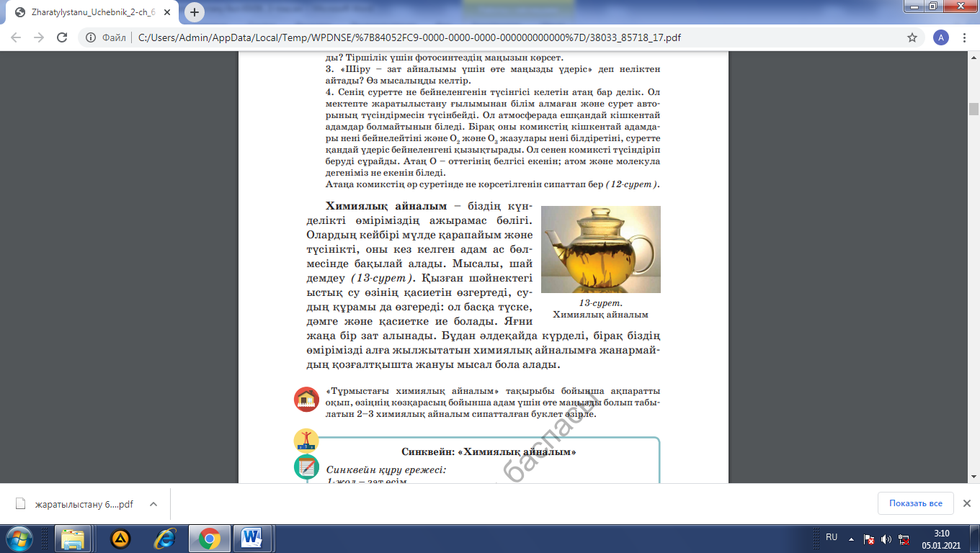Open the network connection tray icon

click(x=904, y=539)
